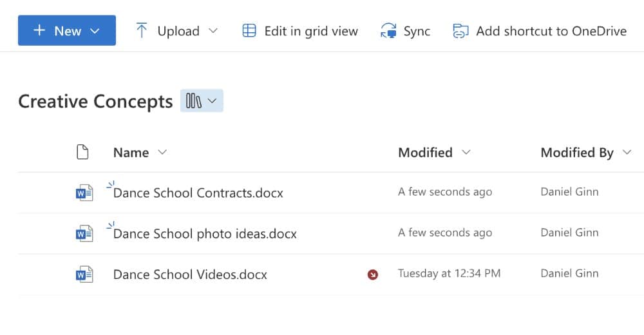Image resolution: width=644 pixels, height=335 pixels.
Task: Click the Word icon beside Dance School Videos.docx
Action: [x=84, y=275]
